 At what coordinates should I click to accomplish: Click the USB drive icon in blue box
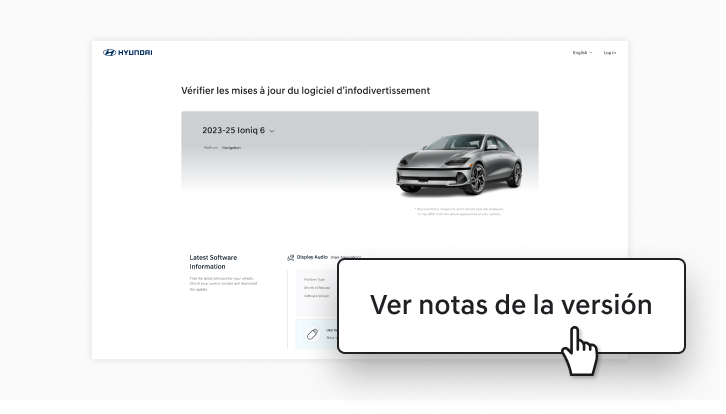[x=311, y=333]
